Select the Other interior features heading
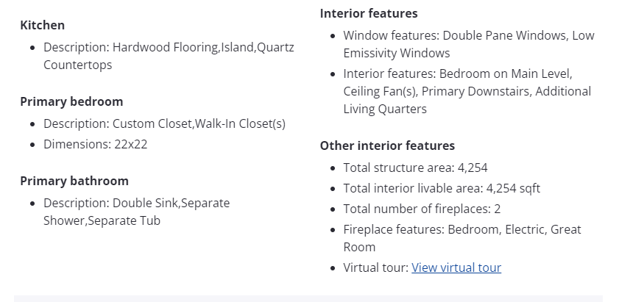The width and height of the screenshot is (644, 302). [387, 145]
